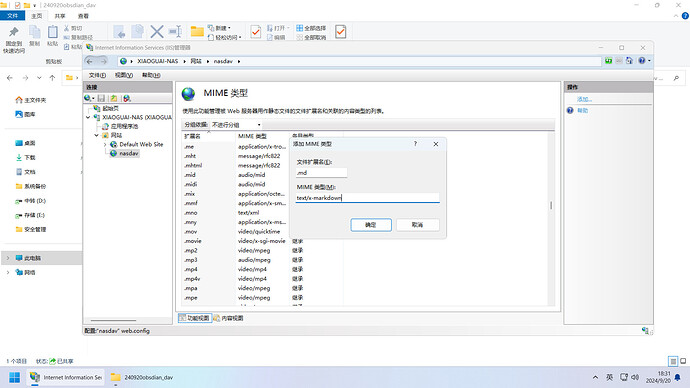This screenshot has width=690, height=388.
Task: Click the file extension field containing .md
Action: tap(321, 173)
